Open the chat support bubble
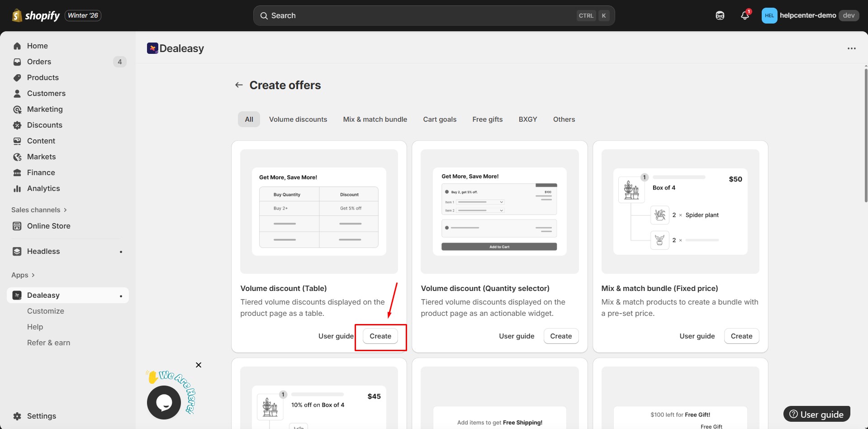 (164, 402)
